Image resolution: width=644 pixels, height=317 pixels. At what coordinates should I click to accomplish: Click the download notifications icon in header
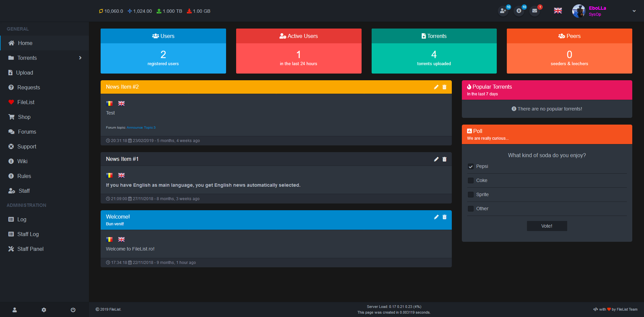(x=519, y=11)
